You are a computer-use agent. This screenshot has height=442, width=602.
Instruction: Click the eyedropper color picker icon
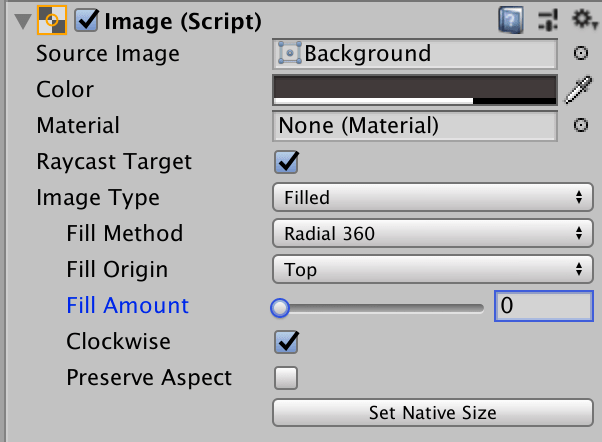pos(579,90)
